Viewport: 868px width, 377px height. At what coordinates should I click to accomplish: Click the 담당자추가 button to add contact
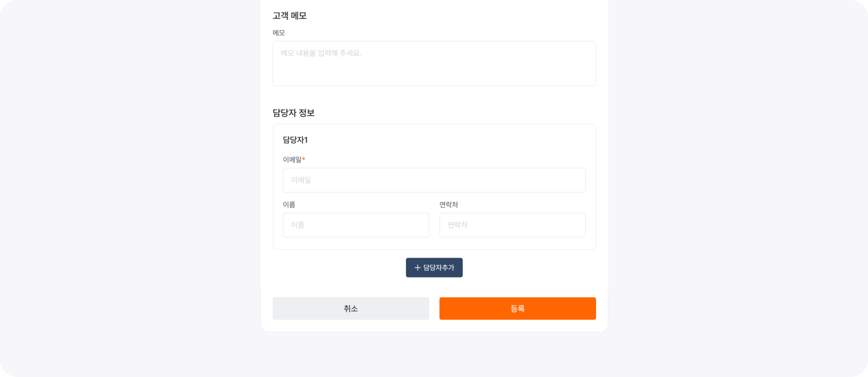click(x=434, y=268)
